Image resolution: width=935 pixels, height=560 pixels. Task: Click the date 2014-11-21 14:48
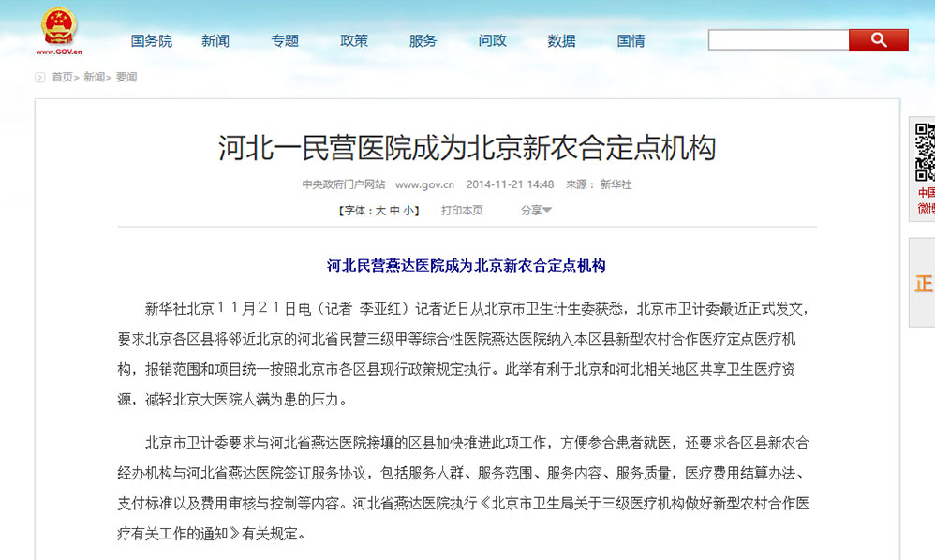(510, 184)
